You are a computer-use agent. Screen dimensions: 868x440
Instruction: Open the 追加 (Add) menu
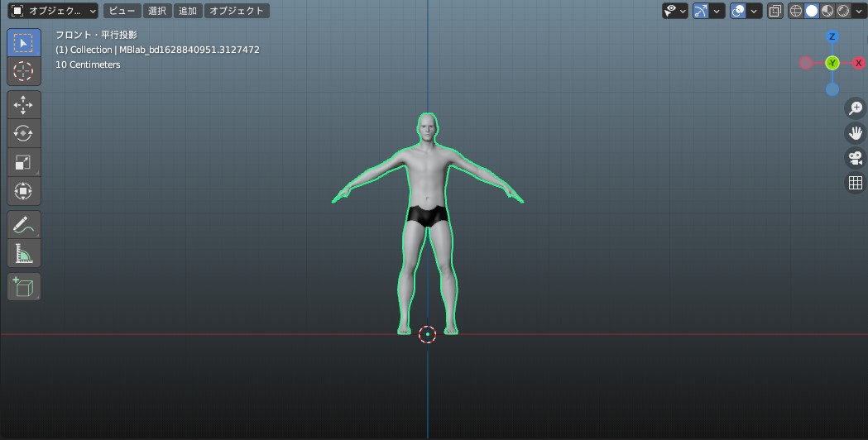tap(188, 11)
